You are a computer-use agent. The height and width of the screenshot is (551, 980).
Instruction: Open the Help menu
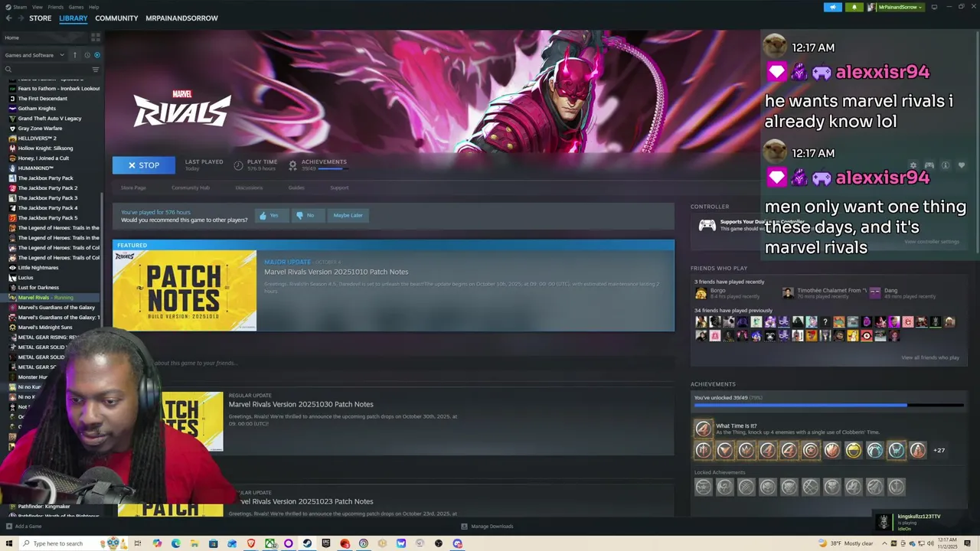[93, 7]
